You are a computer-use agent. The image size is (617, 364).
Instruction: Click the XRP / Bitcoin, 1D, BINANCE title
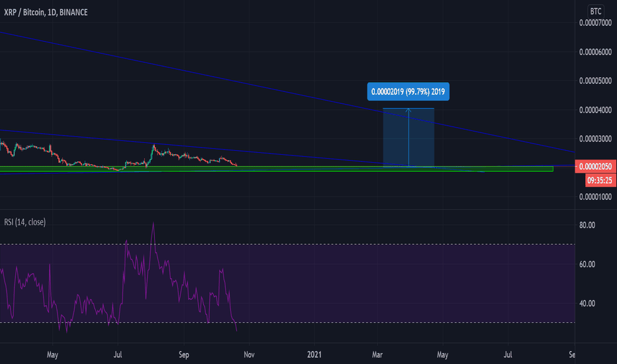pos(46,12)
